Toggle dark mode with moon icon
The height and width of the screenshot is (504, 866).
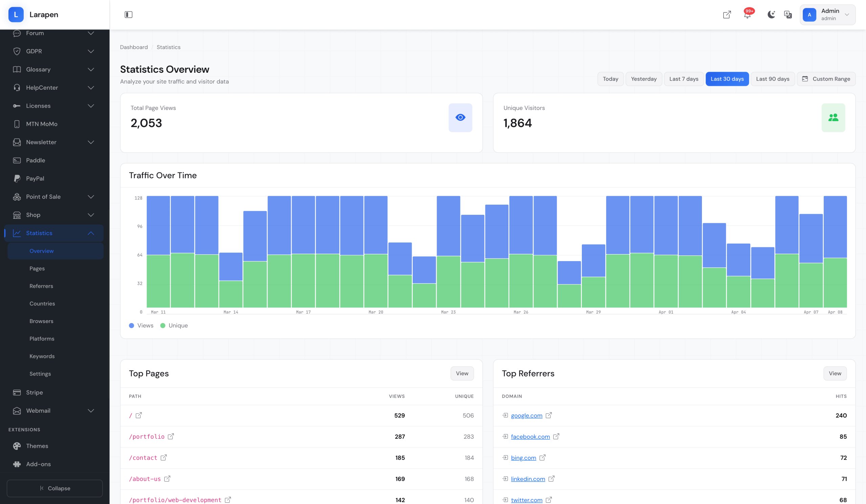771,15
